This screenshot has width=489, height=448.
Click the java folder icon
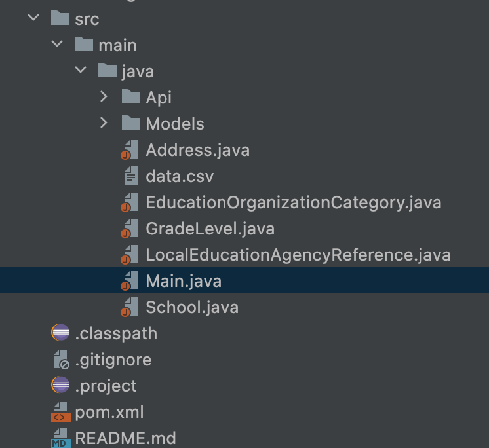pos(108,70)
